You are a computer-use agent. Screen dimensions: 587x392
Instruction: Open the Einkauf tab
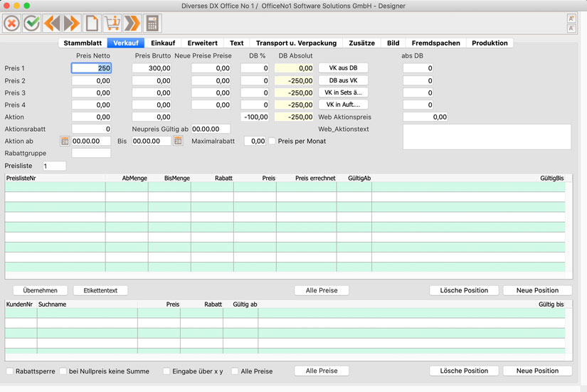click(x=163, y=43)
